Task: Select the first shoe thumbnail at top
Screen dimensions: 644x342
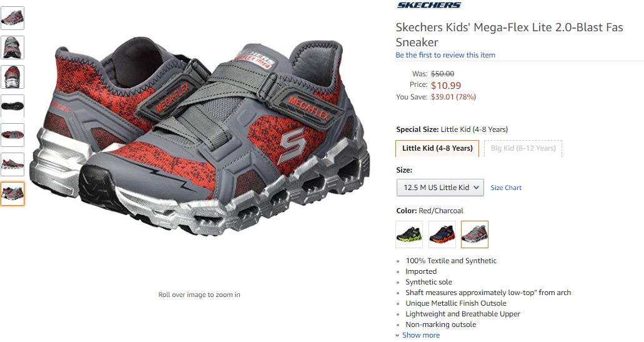Action: 12,18
